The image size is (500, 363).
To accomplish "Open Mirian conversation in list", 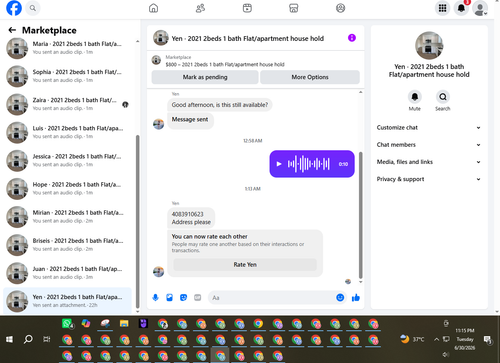I will point(67,217).
